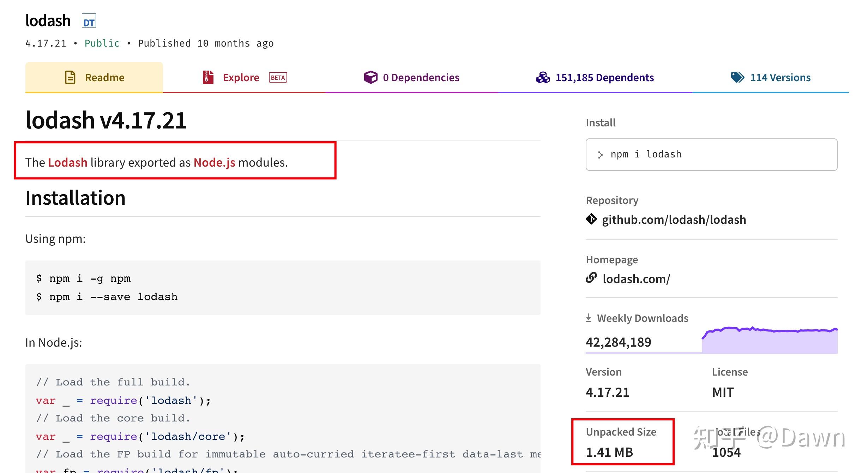Viewport: 868px width, 473px height.
Task: Visit the lodash.com homepage link
Action: coord(636,279)
